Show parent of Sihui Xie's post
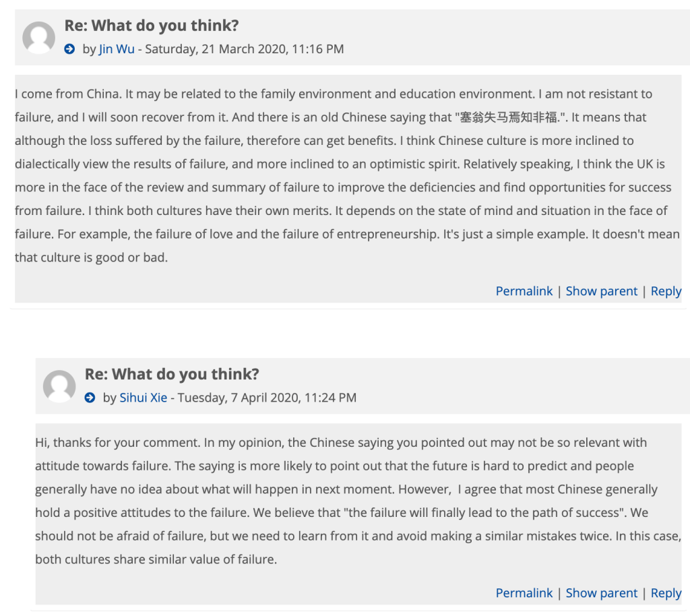Screen dimensions: 690x616 (601, 593)
